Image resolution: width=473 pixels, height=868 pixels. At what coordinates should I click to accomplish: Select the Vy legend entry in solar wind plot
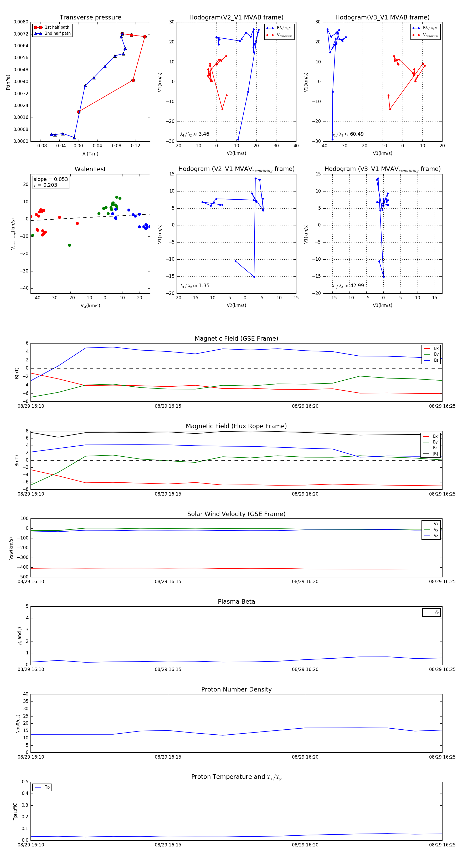pos(431,530)
